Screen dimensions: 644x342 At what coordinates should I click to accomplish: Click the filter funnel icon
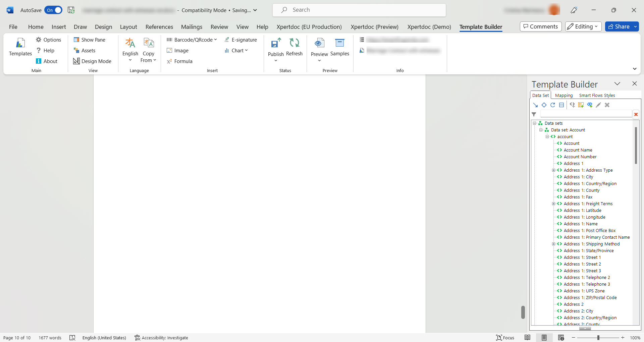[534, 114]
